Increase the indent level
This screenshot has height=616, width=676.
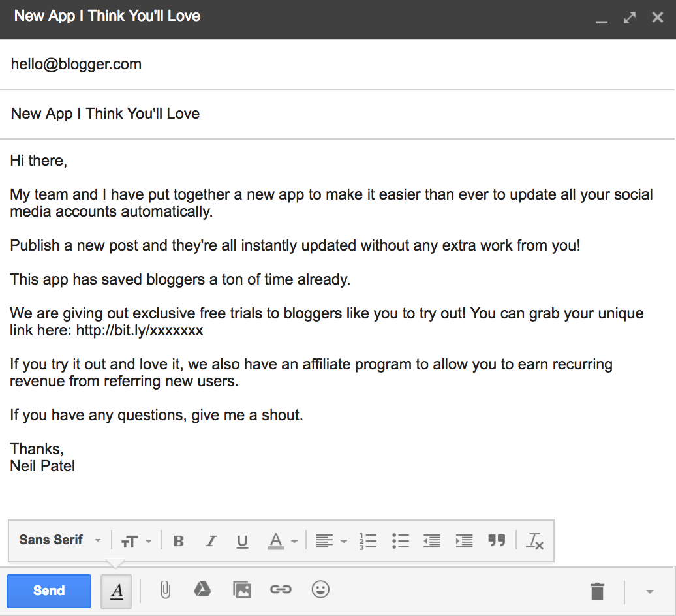pos(465,541)
